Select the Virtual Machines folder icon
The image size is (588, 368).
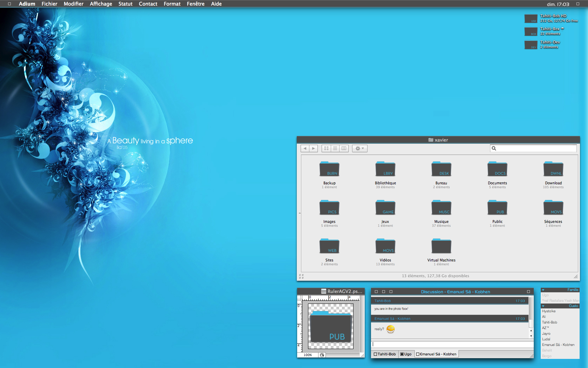(x=441, y=246)
